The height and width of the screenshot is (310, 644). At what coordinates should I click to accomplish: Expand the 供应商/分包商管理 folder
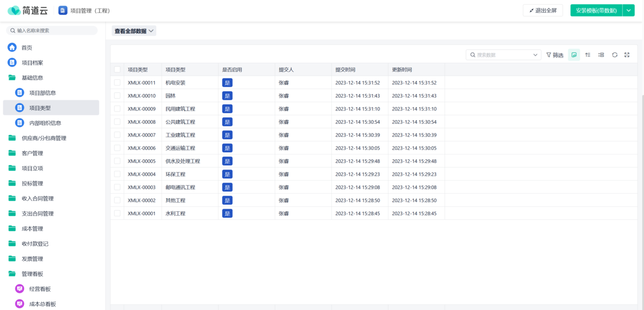(43, 138)
